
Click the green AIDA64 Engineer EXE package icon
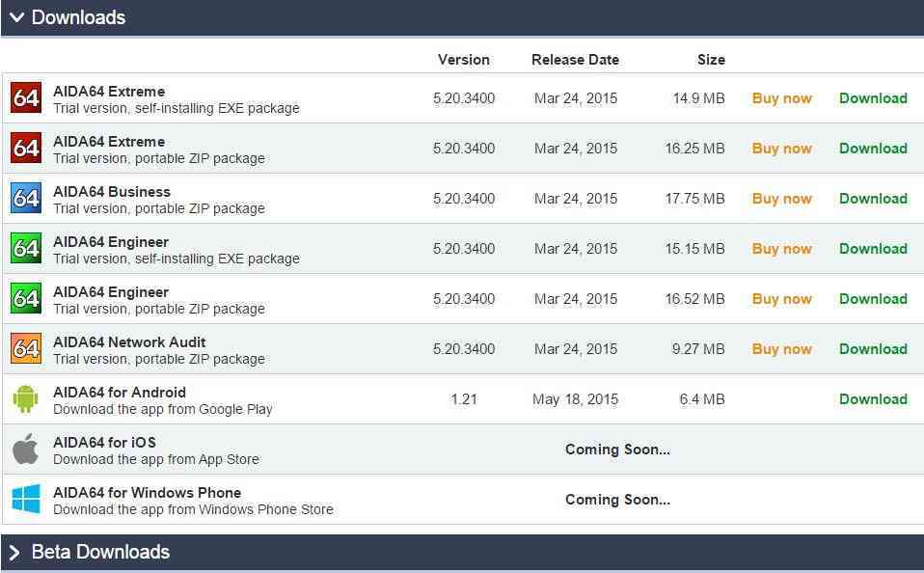point(26,249)
